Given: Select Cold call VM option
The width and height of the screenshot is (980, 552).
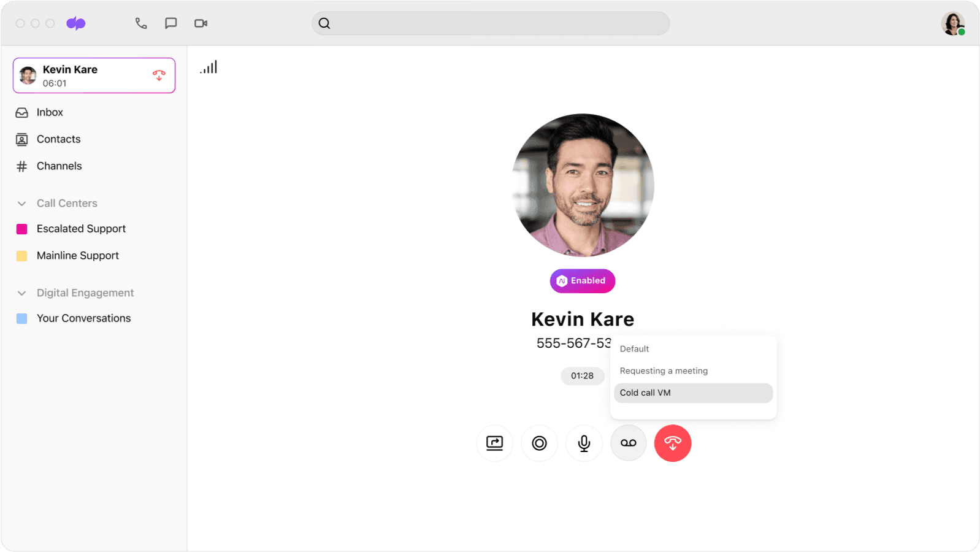Looking at the screenshot, I should (x=645, y=393).
